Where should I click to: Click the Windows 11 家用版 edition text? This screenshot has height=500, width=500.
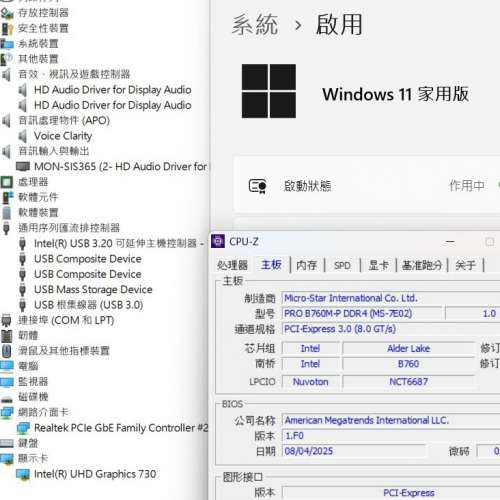[396, 94]
